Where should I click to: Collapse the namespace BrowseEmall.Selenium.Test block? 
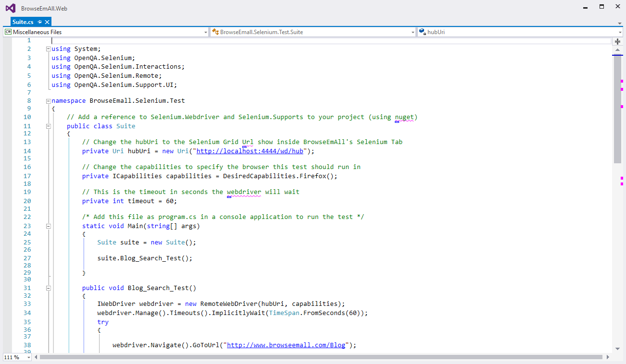click(48, 101)
